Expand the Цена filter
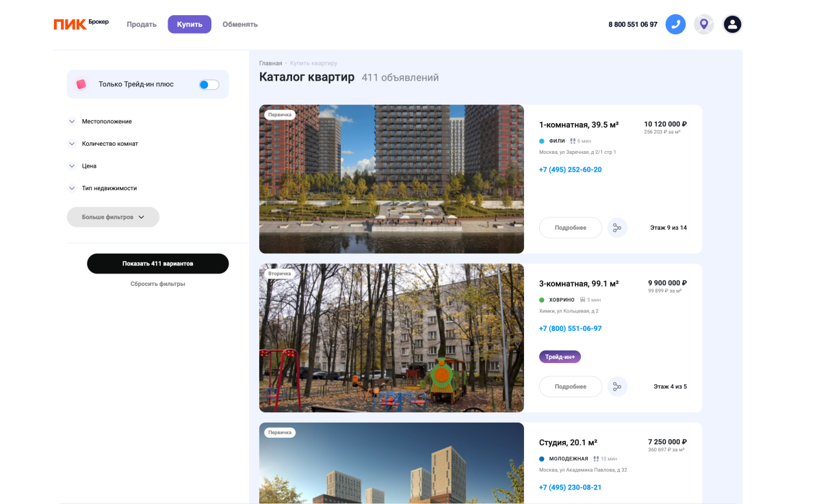The image size is (821, 504). click(82, 166)
